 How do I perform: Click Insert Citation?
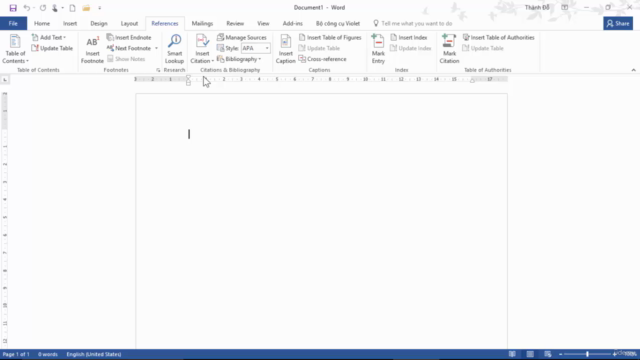(202, 49)
